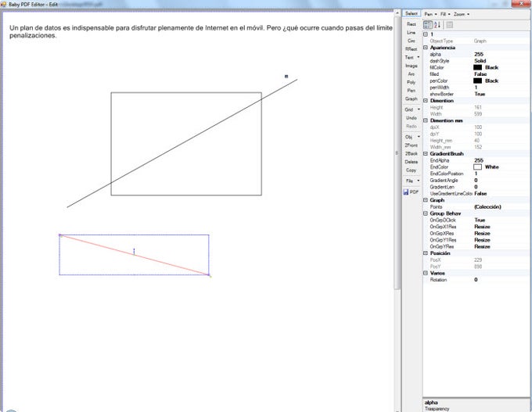Click the penColor black swatch
Viewport: 532px width, 412px height.
tap(477, 81)
